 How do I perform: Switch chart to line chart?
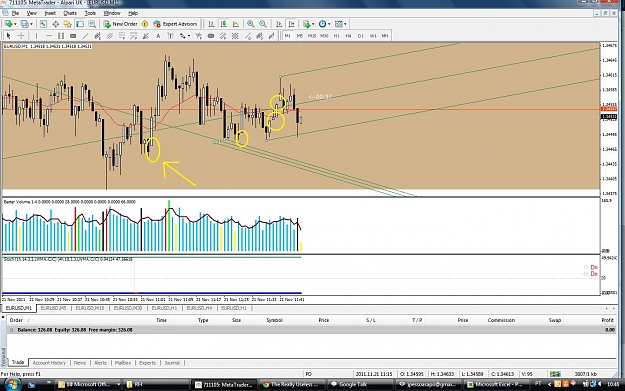(x=236, y=24)
